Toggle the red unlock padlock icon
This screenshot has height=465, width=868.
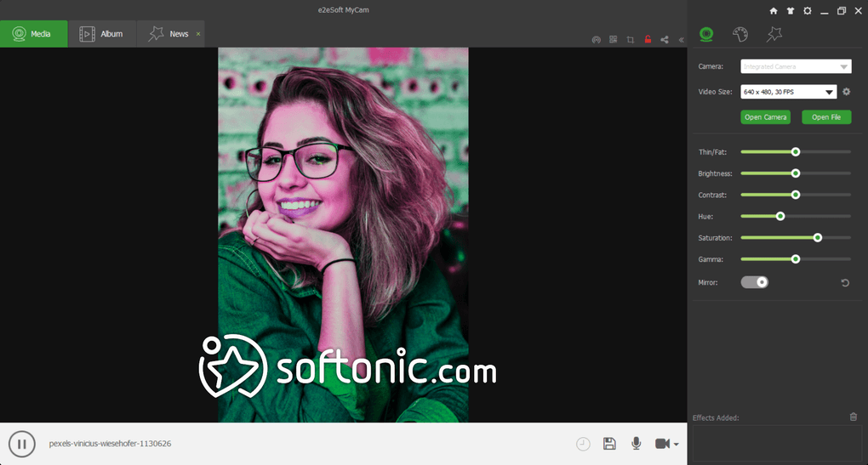(x=648, y=39)
